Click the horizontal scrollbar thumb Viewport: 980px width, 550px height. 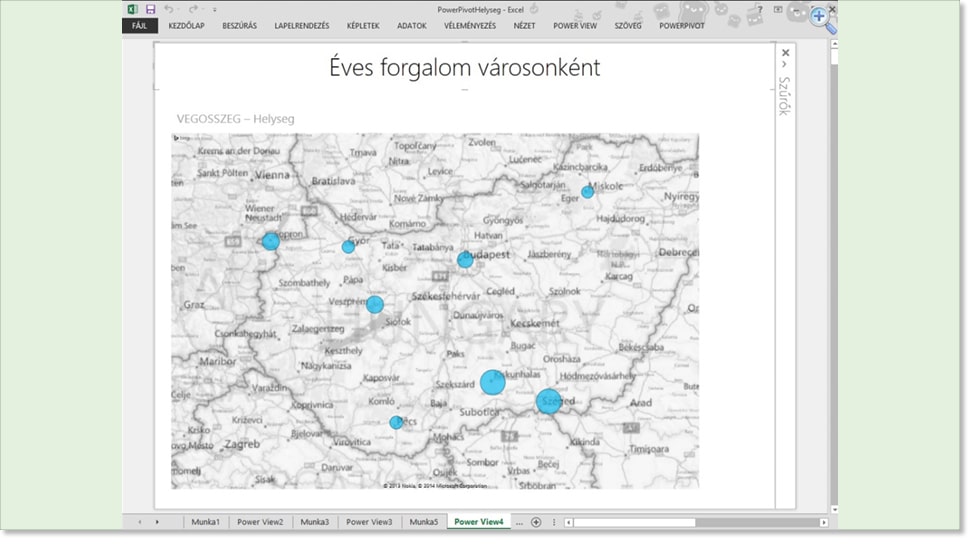coord(634,522)
